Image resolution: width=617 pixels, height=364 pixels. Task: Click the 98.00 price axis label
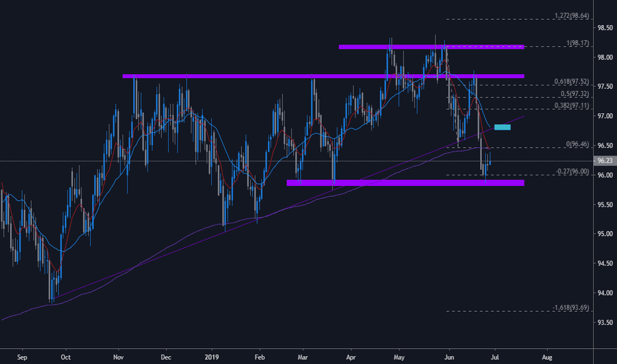pyautogui.click(x=605, y=58)
